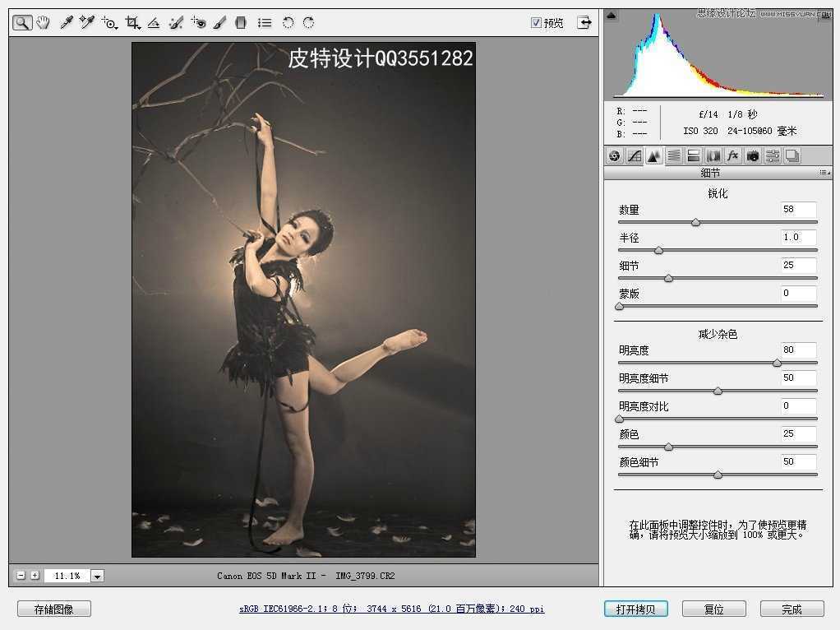
Task: Click the histogram graph
Action: (718, 54)
